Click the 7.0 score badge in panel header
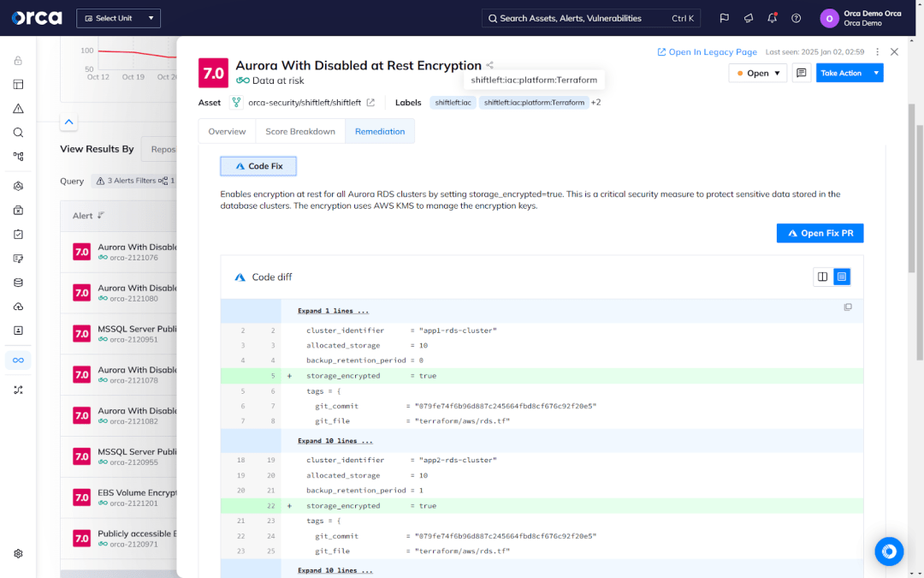This screenshot has height=578, width=924. [x=213, y=73]
